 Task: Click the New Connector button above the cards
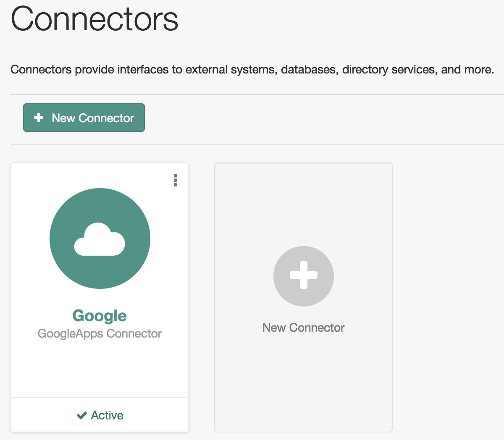[84, 118]
